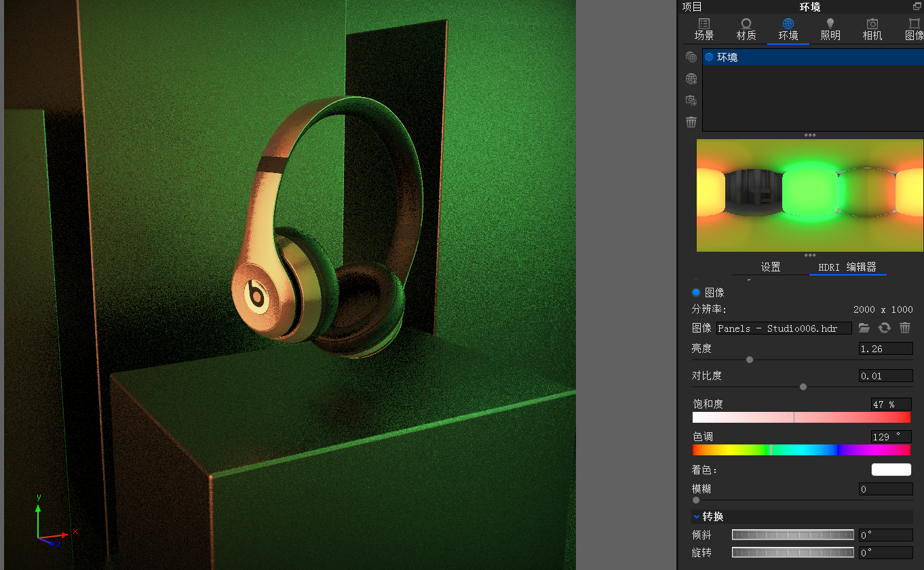Click the 对比度 value field showing 0.01
Screen dimensions: 924x570
(885, 376)
